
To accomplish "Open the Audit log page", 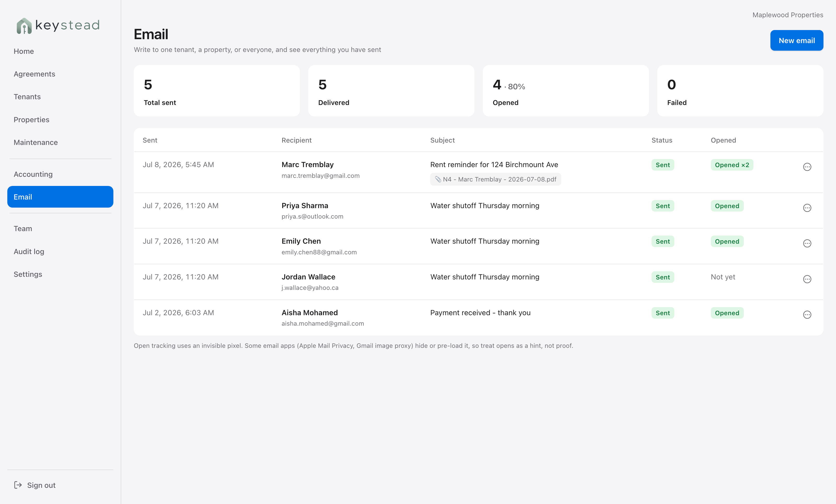I will (x=60, y=251).
